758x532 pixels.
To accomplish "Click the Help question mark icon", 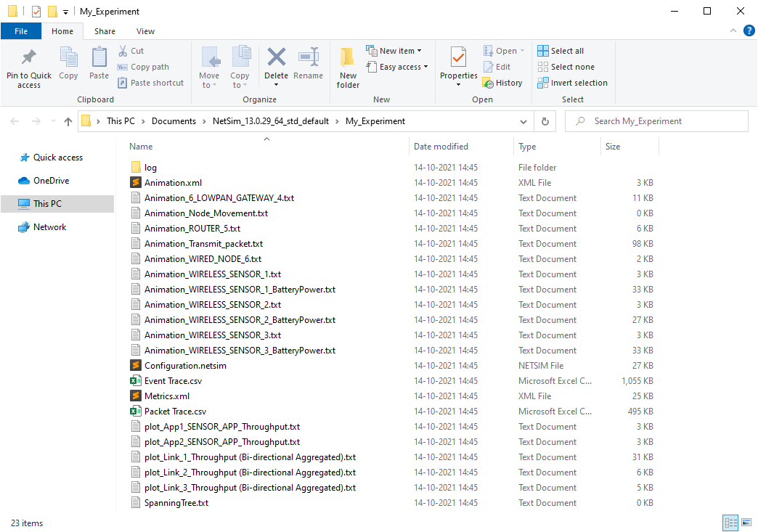I will pos(749,31).
